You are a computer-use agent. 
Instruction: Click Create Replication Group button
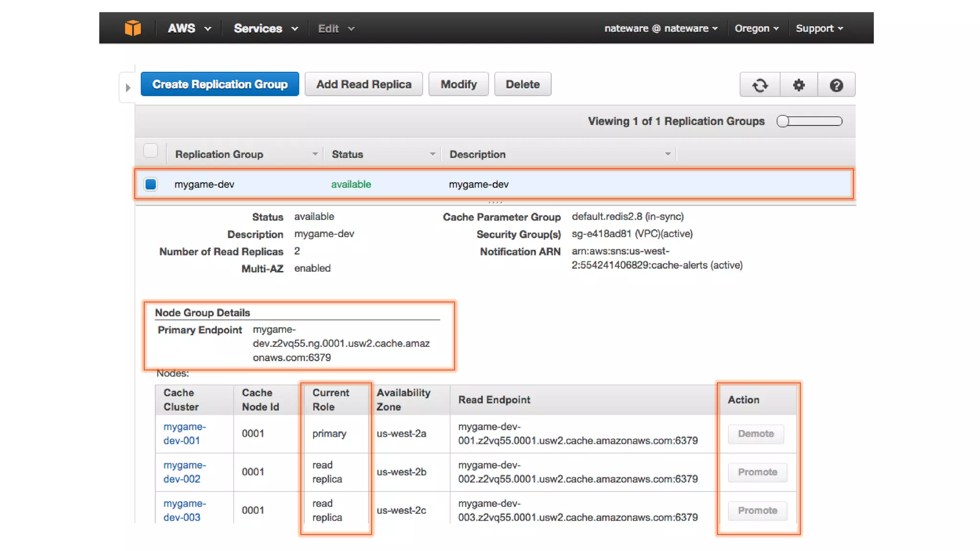(x=220, y=85)
